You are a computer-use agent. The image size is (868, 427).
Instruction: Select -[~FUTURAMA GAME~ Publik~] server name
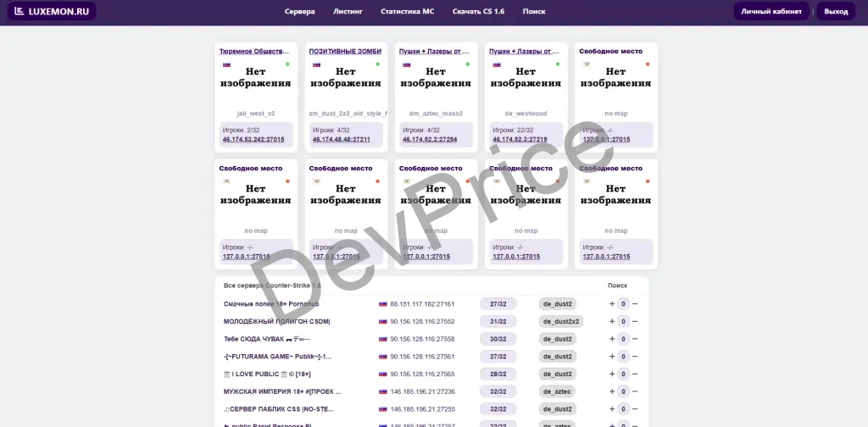coord(277,356)
